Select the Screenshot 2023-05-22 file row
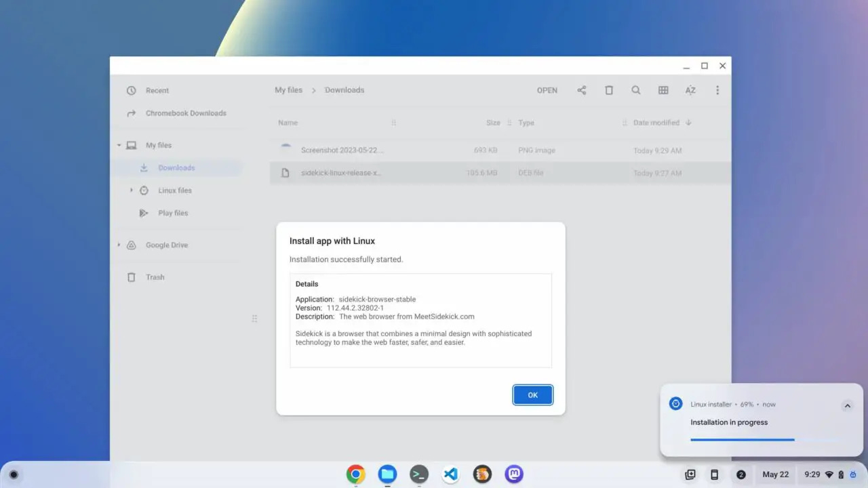Viewport: 868px width, 488px height. [500, 150]
